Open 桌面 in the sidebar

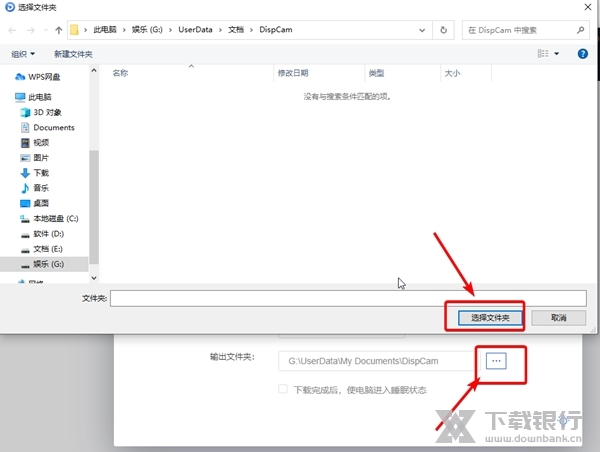pyautogui.click(x=34, y=203)
